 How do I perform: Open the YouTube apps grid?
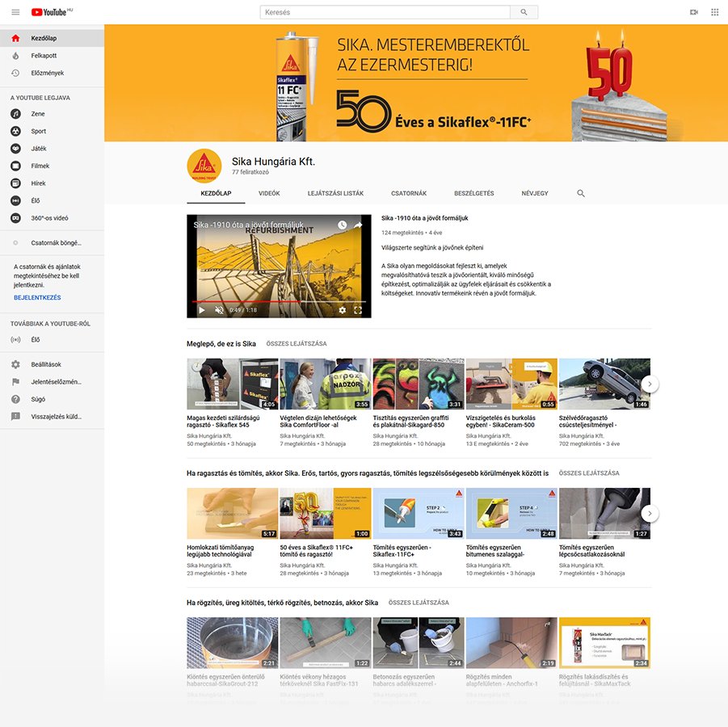(714, 12)
